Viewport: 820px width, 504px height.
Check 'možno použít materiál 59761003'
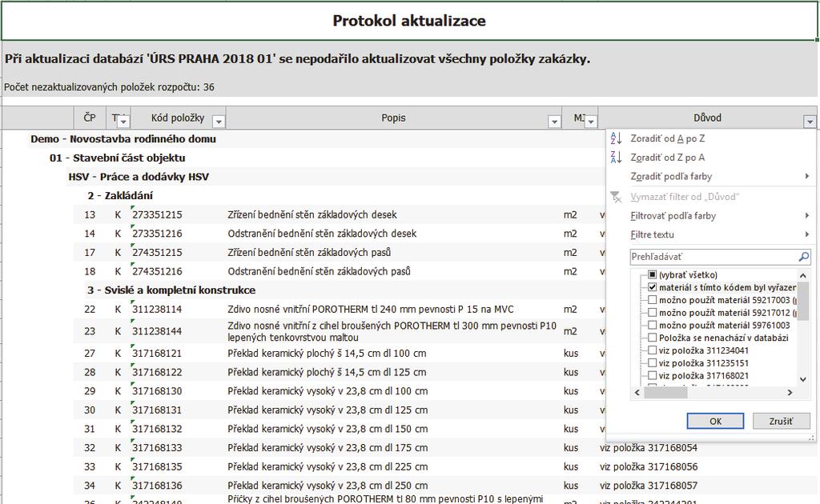tap(652, 325)
